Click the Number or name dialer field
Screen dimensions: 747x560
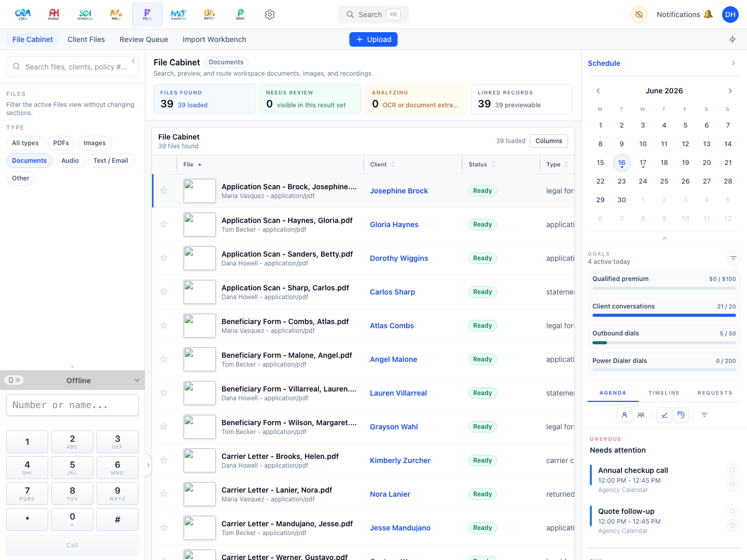72,405
